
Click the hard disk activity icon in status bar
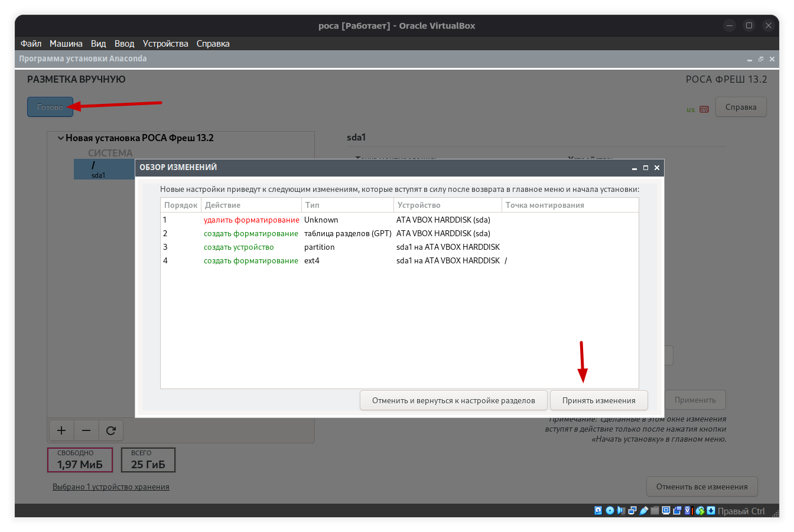[598, 511]
